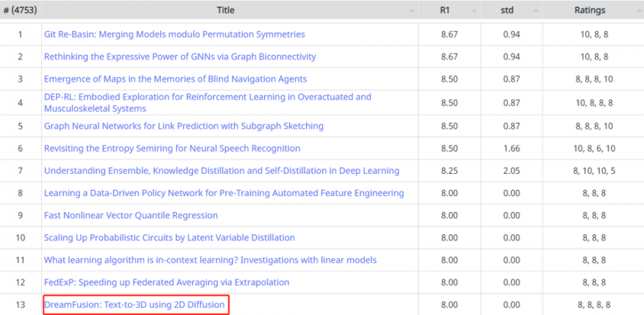
Task: Open Understanding Ensemble, Knowledge Distillation paper
Action: pos(222,171)
